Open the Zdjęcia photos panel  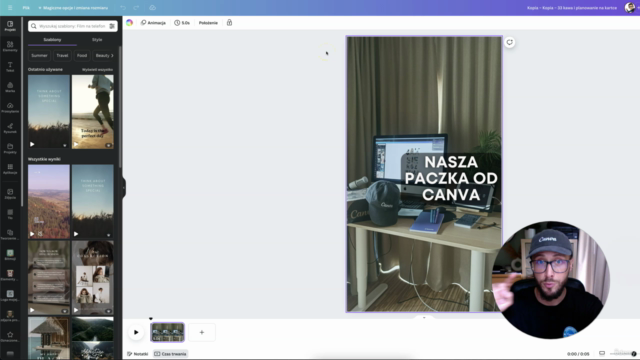coord(10,194)
